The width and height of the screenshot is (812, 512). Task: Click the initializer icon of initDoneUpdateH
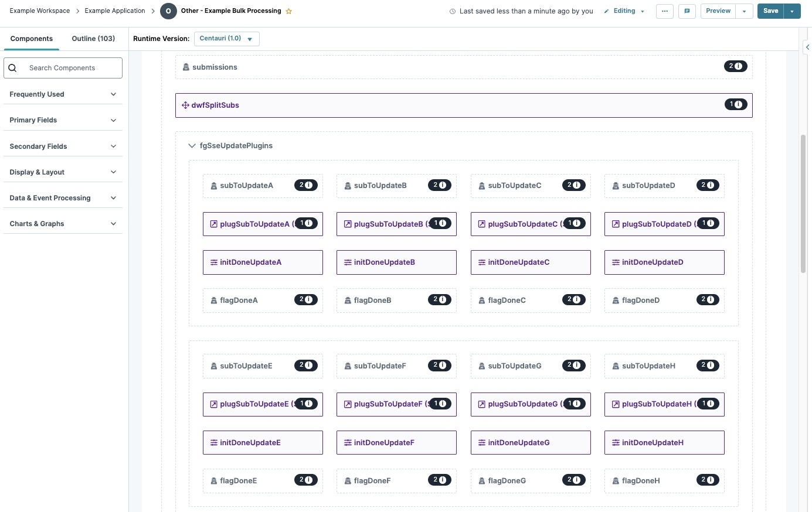point(616,443)
